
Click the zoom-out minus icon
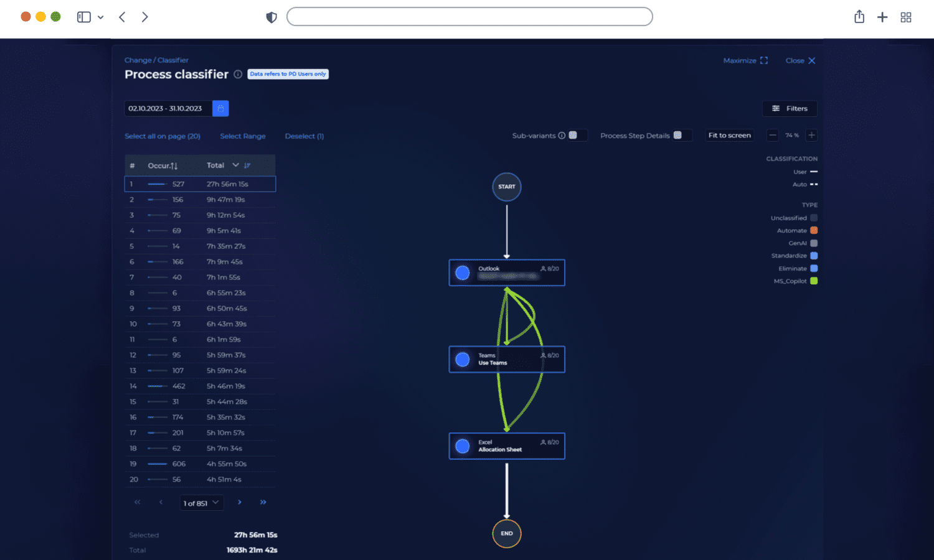click(x=772, y=135)
